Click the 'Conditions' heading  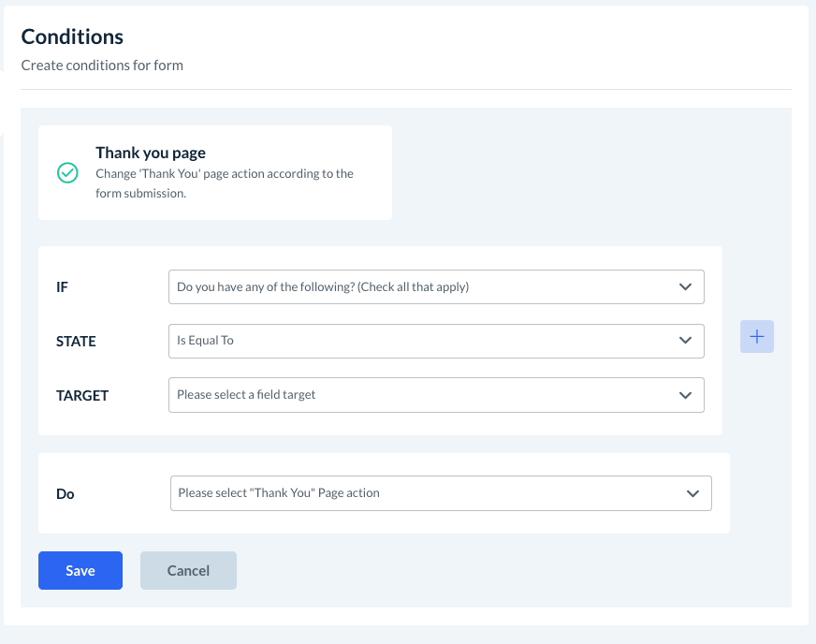(x=72, y=37)
